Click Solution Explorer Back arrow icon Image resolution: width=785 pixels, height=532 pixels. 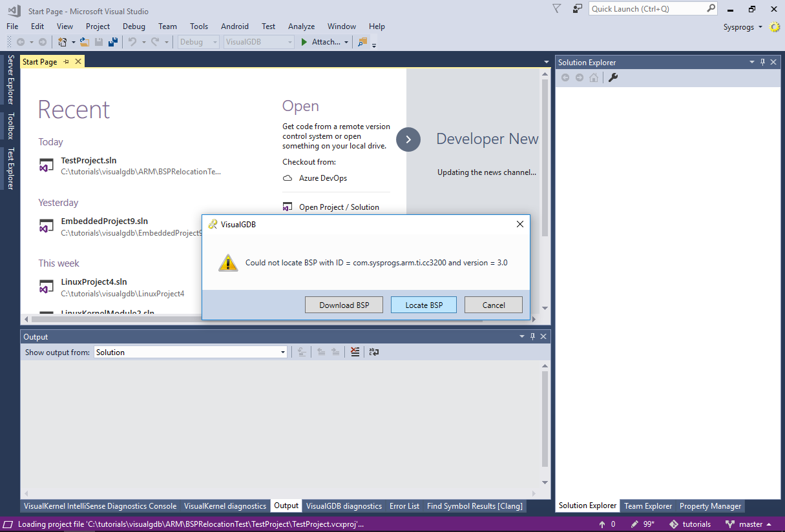(x=565, y=77)
